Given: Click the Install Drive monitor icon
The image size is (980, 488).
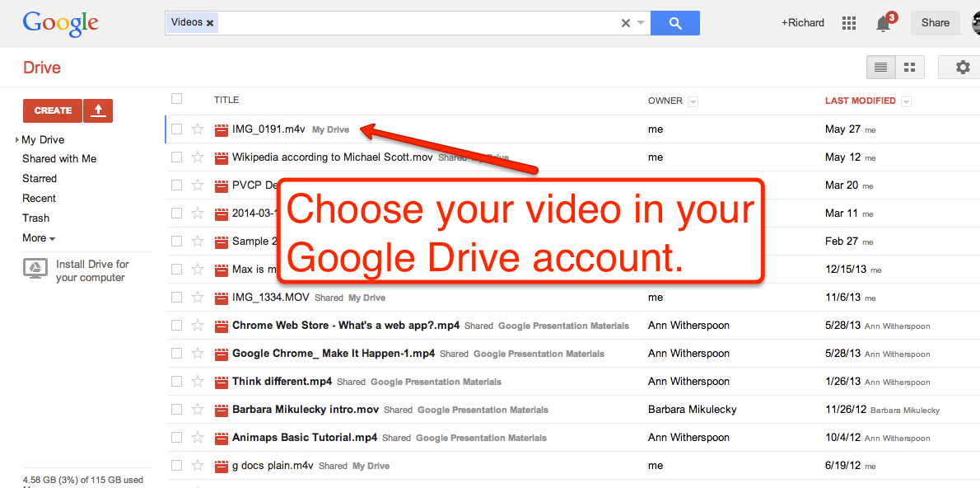Looking at the screenshot, I should (x=35, y=269).
